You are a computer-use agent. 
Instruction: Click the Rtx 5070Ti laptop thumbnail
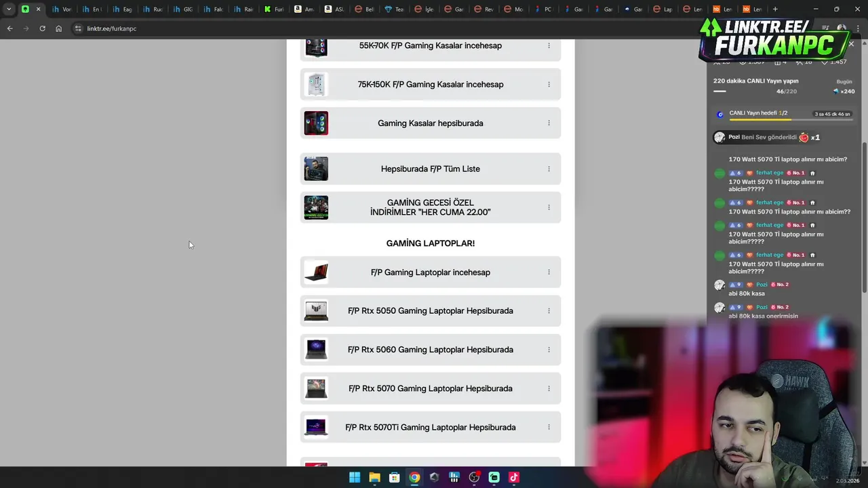click(316, 427)
